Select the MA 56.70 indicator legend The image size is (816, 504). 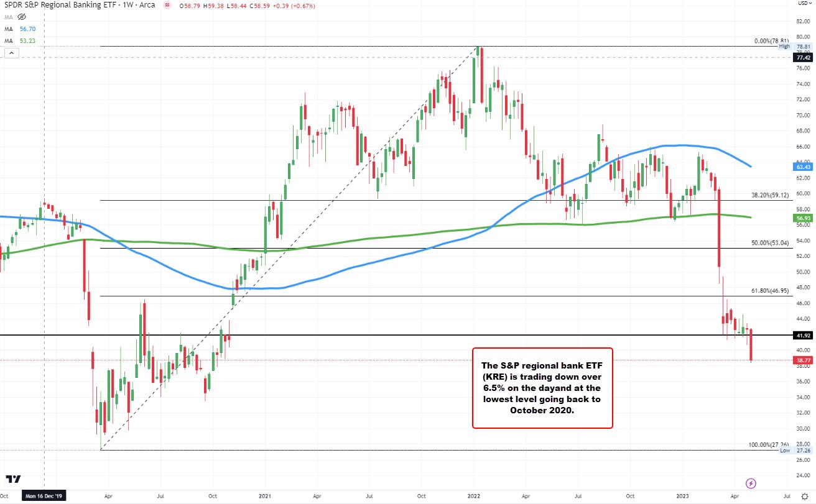[20, 29]
